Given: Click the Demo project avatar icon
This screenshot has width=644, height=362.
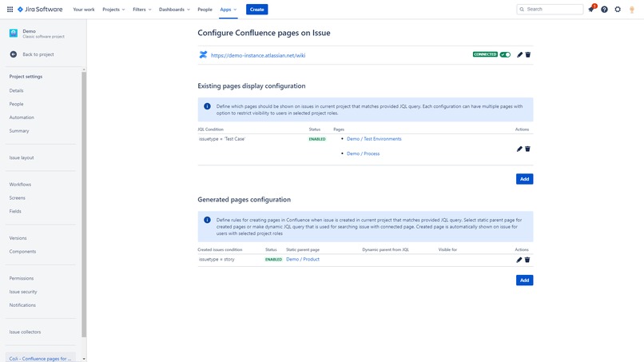Looking at the screenshot, I should click(14, 34).
